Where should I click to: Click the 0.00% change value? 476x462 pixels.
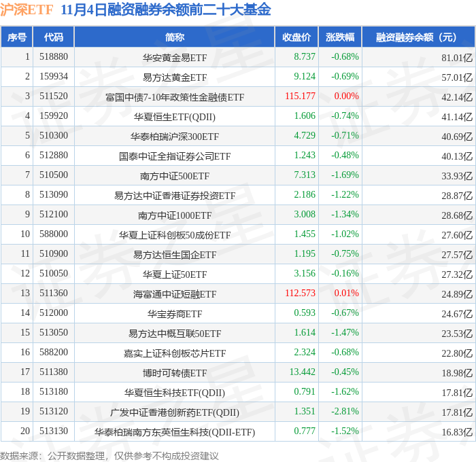point(346,96)
